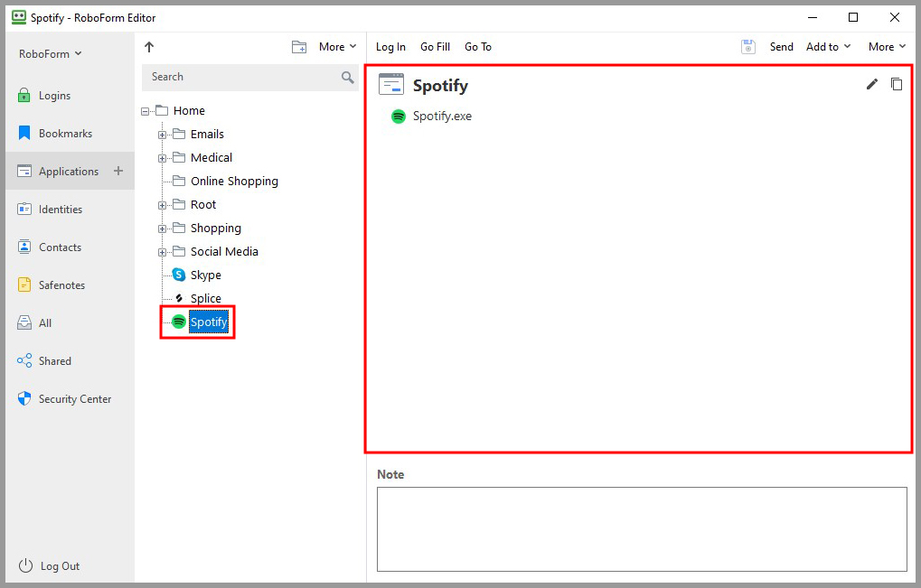Expand the Social Media folder

pos(162,252)
